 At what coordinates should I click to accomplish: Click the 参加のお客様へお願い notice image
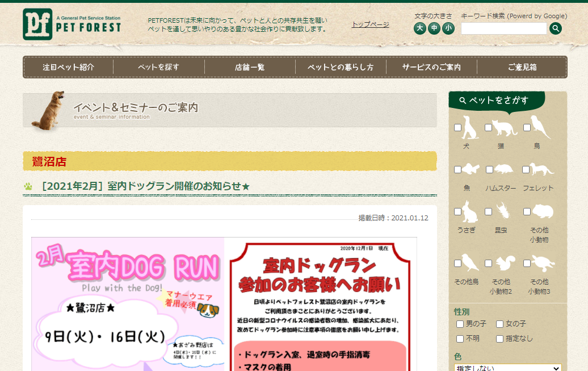tap(320, 304)
